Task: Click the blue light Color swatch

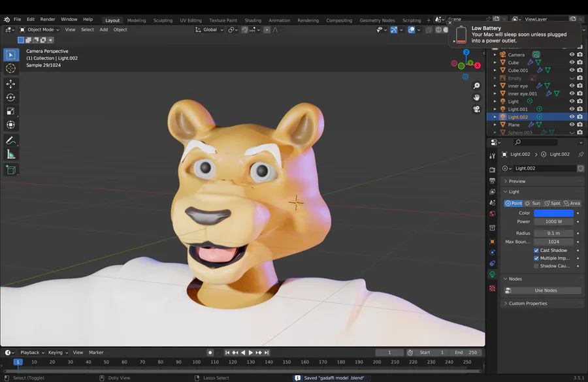Action: (x=553, y=213)
